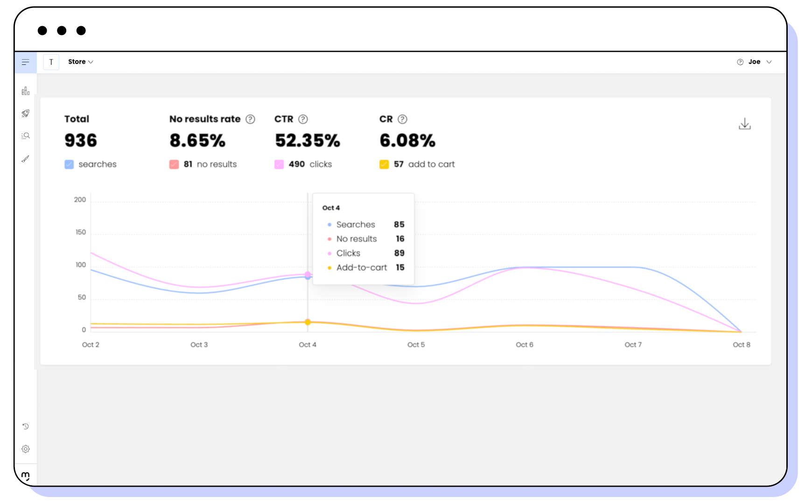Image resolution: width=812 pixels, height=504 pixels.
Task: Open the history clock icon
Action: [x=26, y=426]
